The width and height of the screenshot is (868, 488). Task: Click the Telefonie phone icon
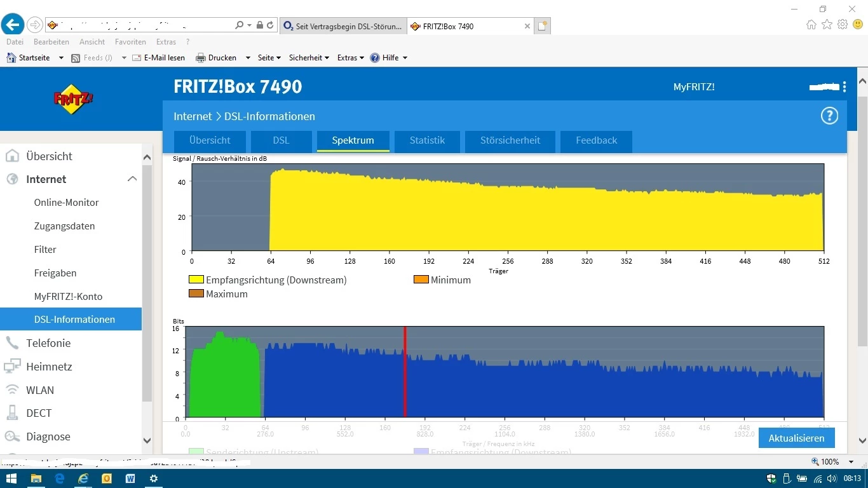tap(12, 343)
